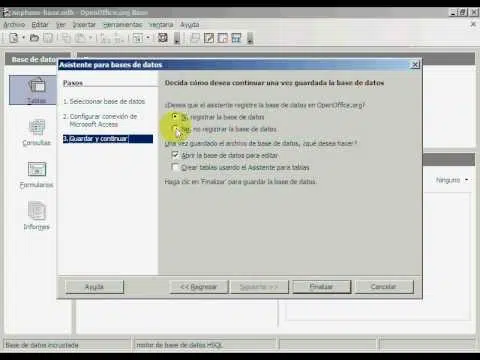Screen dimensions: 480x360
Task: Select 'Sí, registrar la base de datos' radio
Action: (175, 116)
